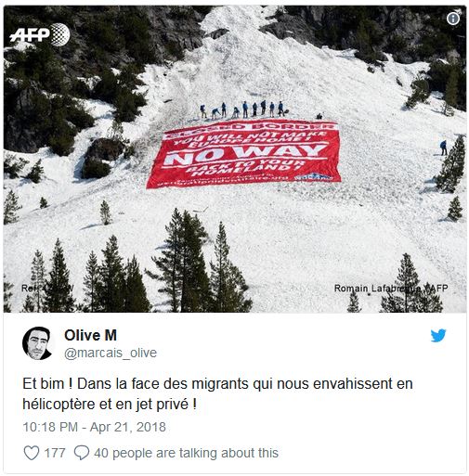This screenshot has width=469, height=476.
Task: Click the reply speech bubble icon
Action: [82, 453]
